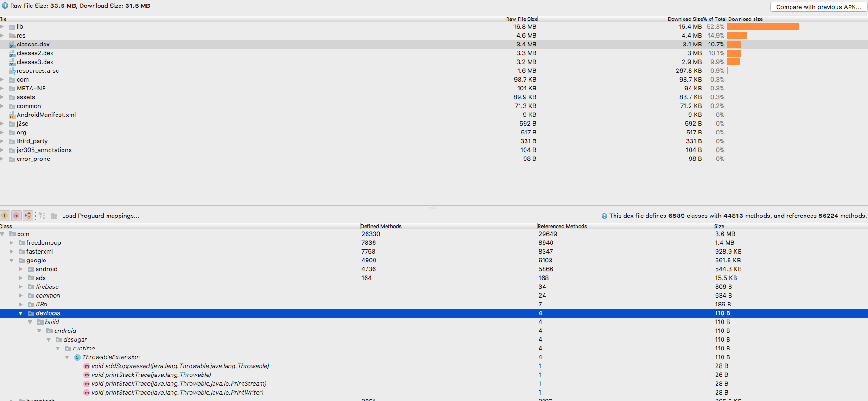Screen dimensions: 868x401
Task: Toggle the show fields (f) filter
Action: [5, 216]
